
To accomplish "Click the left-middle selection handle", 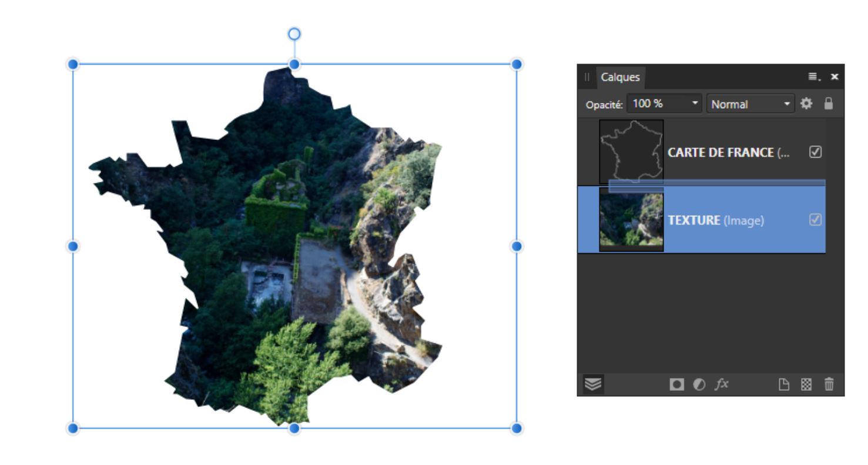I will [x=73, y=246].
